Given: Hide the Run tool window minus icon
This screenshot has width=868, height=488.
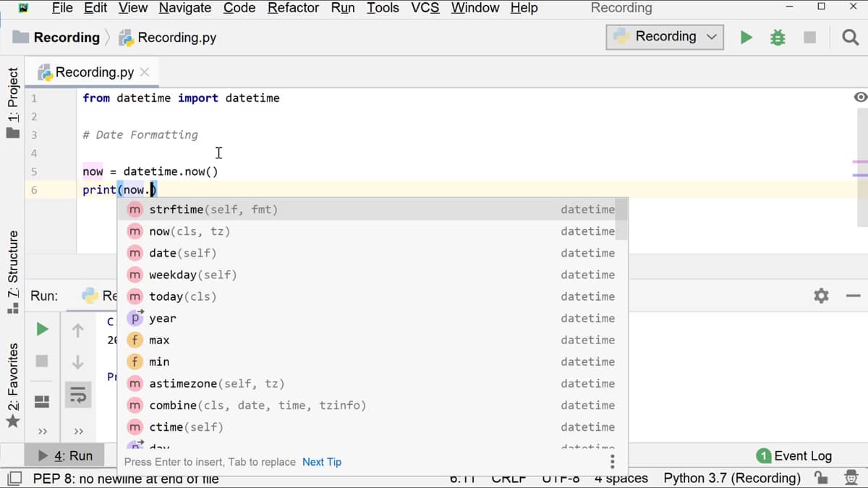Looking at the screenshot, I should (853, 296).
